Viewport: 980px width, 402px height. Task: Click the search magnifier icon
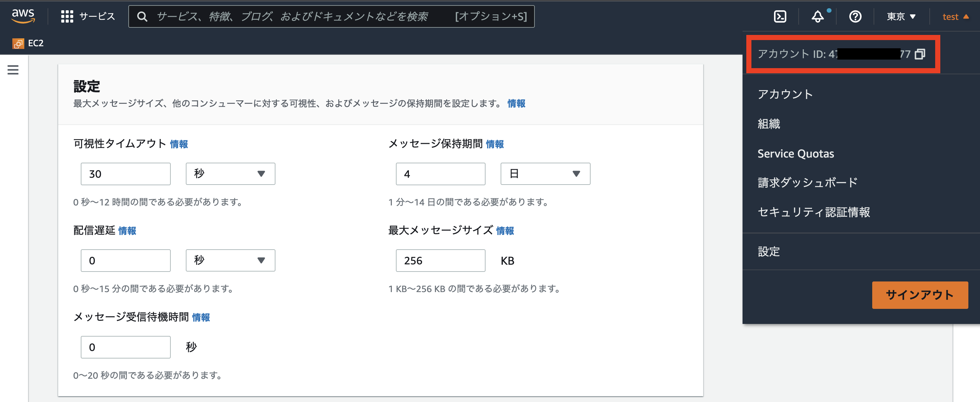point(143,16)
